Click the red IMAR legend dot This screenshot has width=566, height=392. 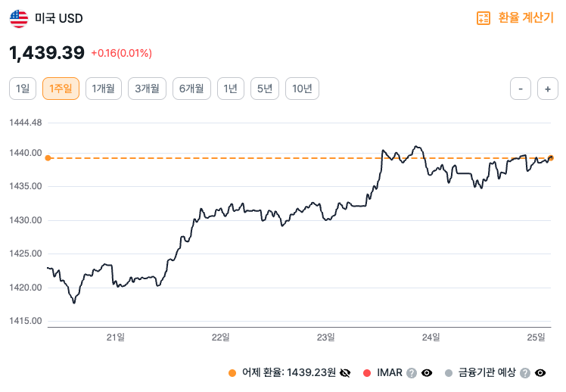pos(367,372)
